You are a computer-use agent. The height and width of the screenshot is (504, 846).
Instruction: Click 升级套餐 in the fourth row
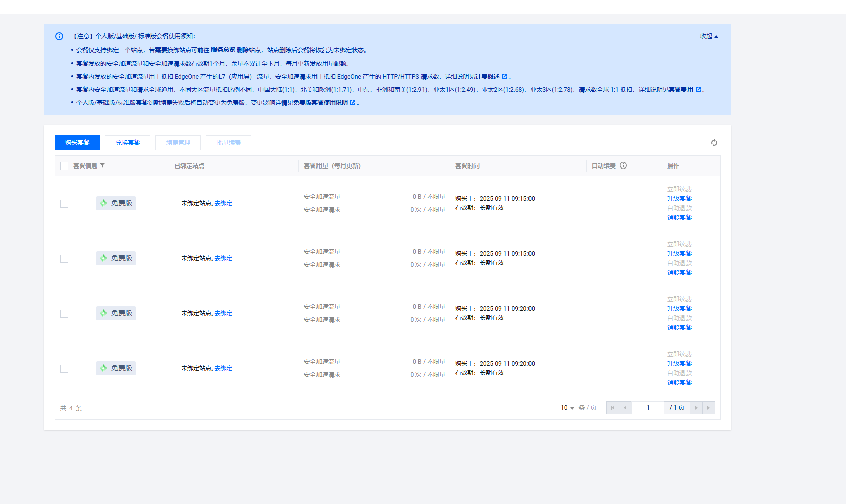[679, 364]
